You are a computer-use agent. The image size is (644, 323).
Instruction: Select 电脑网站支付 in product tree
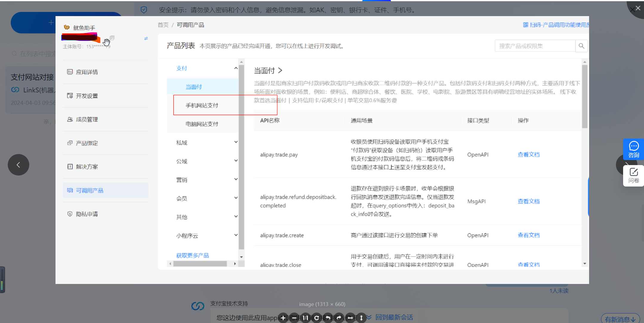[x=202, y=124]
